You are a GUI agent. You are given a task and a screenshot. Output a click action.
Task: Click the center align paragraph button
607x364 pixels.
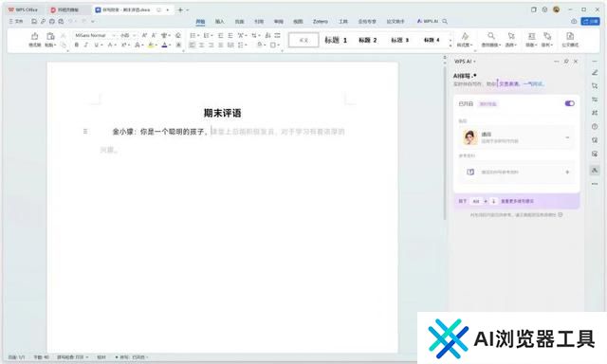[202, 45]
